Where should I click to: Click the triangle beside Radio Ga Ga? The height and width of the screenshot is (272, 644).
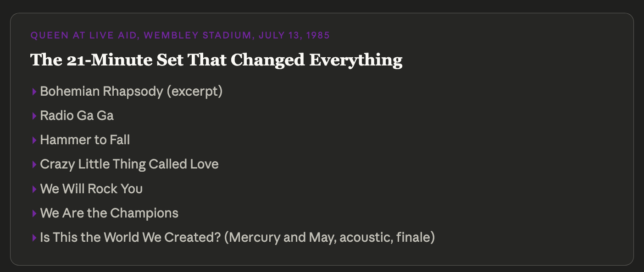tap(34, 116)
